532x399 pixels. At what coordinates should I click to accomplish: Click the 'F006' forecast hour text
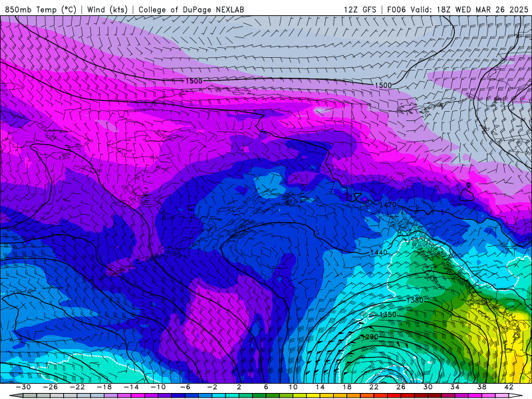tap(396, 9)
